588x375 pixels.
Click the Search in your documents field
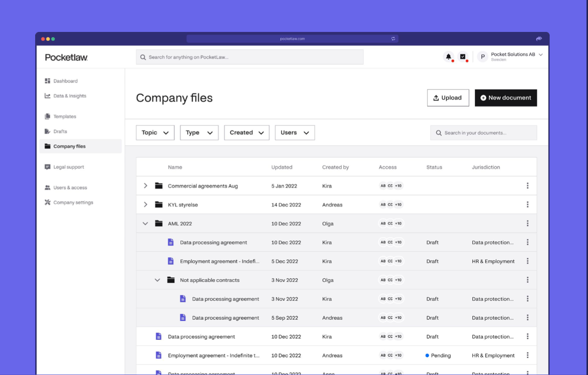coord(483,133)
